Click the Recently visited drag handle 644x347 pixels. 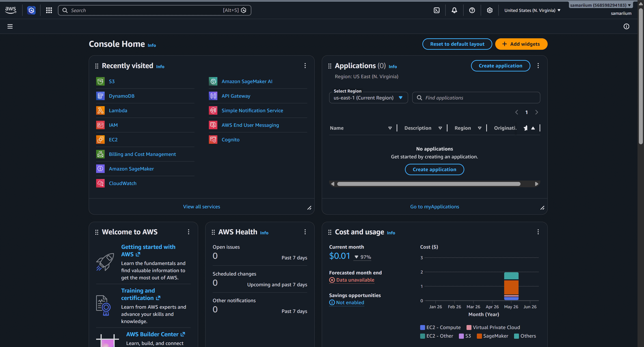pos(97,66)
